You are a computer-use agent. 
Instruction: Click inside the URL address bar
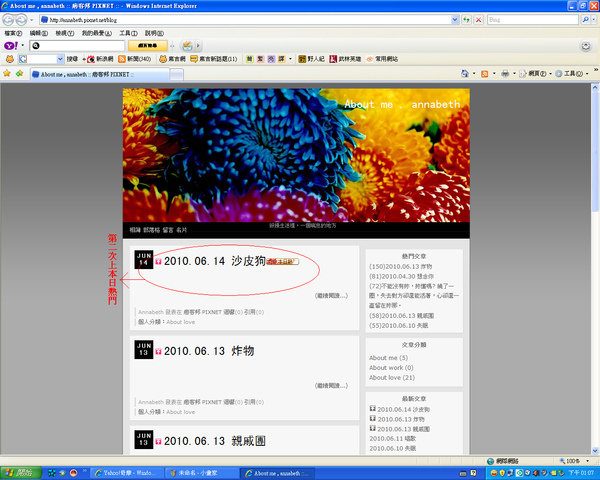(245, 20)
